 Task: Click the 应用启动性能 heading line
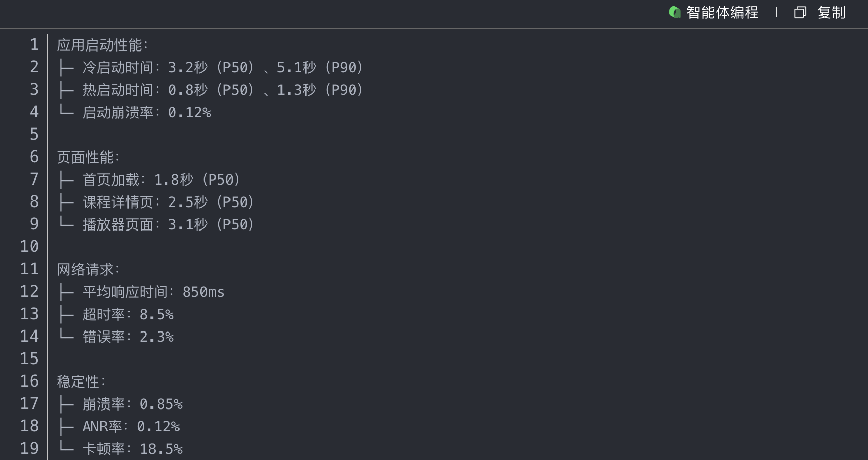point(102,45)
